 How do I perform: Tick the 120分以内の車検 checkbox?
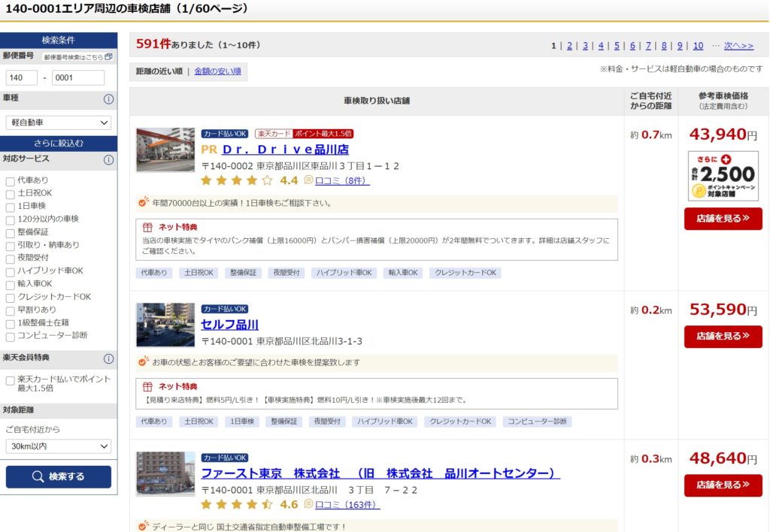(x=10, y=220)
